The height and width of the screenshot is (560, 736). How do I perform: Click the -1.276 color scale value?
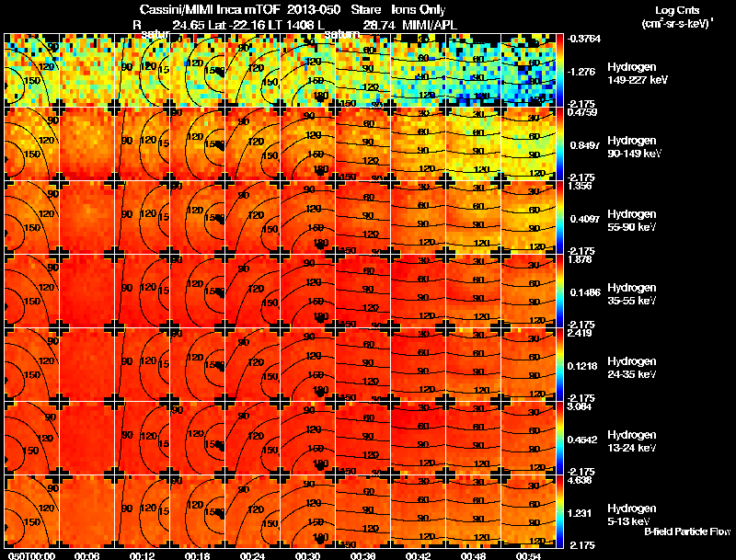(x=581, y=72)
